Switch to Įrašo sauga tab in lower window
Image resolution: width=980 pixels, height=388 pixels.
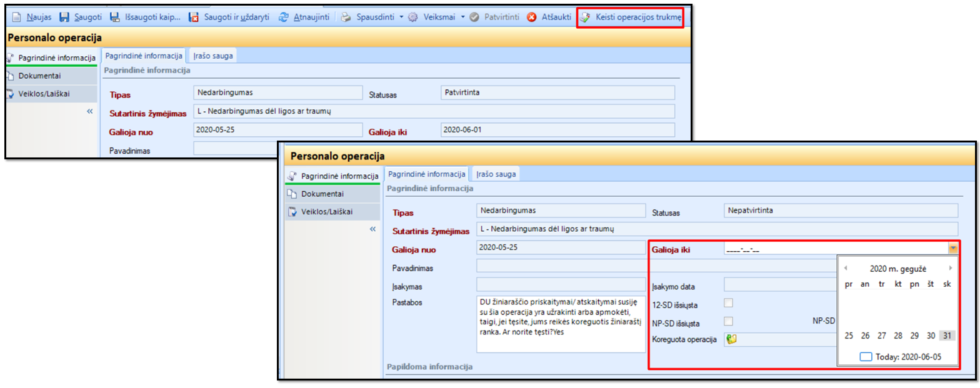click(x=496, y=174)
